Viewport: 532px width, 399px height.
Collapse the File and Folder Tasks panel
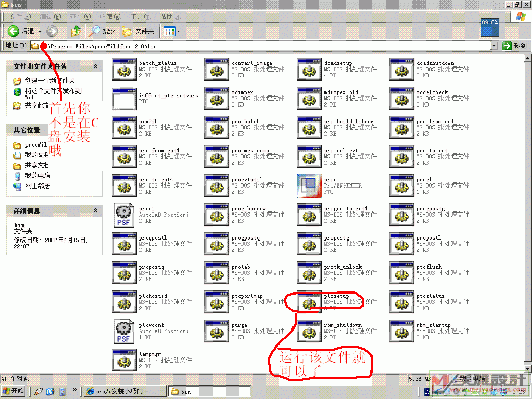click(96, 66)
